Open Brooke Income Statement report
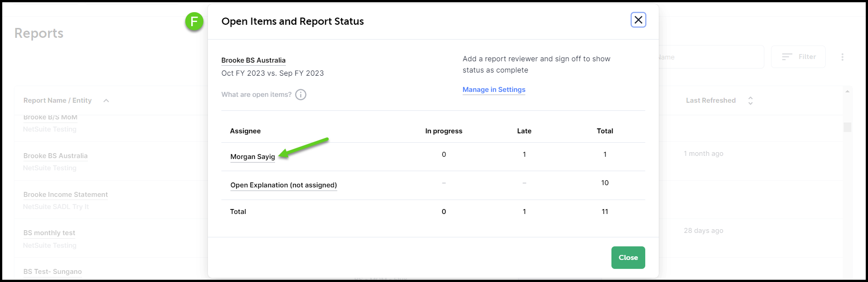 coord(65,195)
